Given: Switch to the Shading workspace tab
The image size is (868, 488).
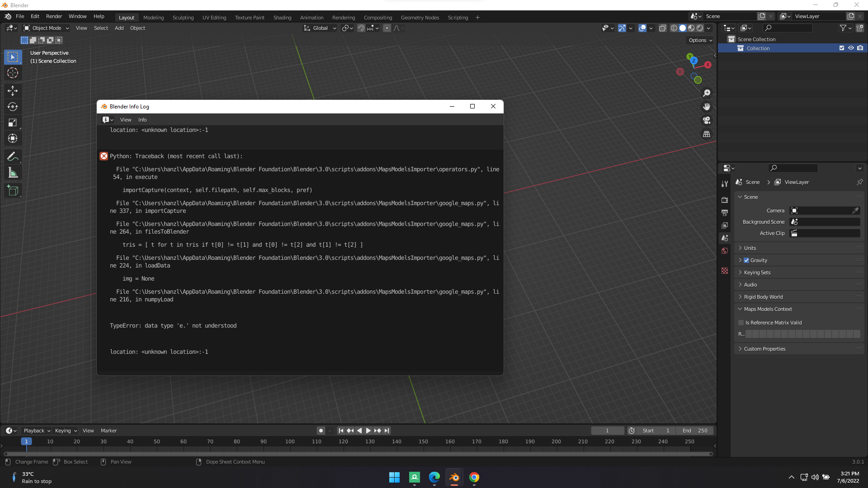Looking at the screenshot, I should coord(282,17).
